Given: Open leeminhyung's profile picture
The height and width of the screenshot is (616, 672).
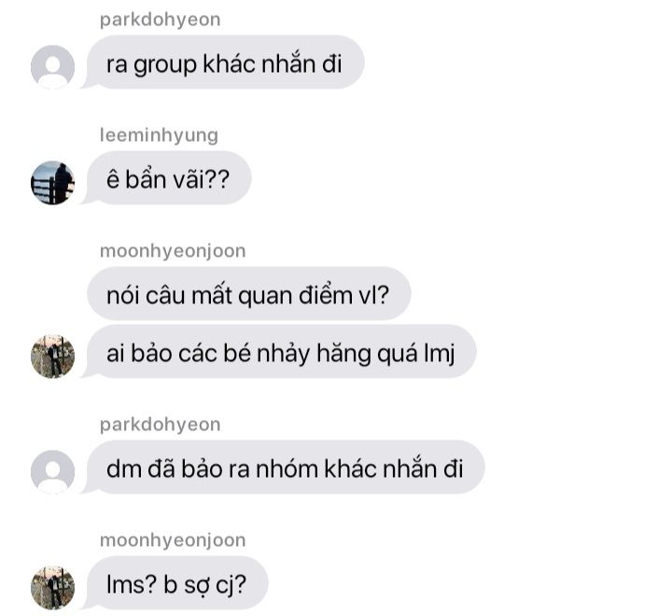Looking at the screenshot, I should tap(52, 183).
